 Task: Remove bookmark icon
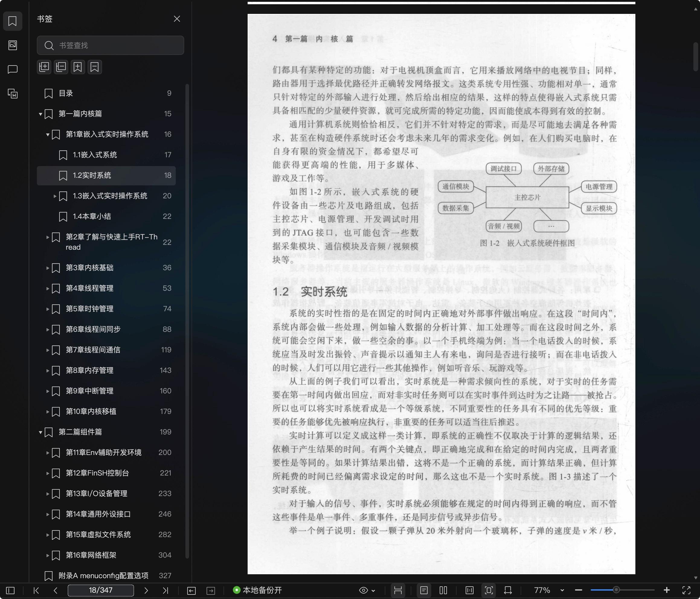pyautogui.click(x=95, y=67)
